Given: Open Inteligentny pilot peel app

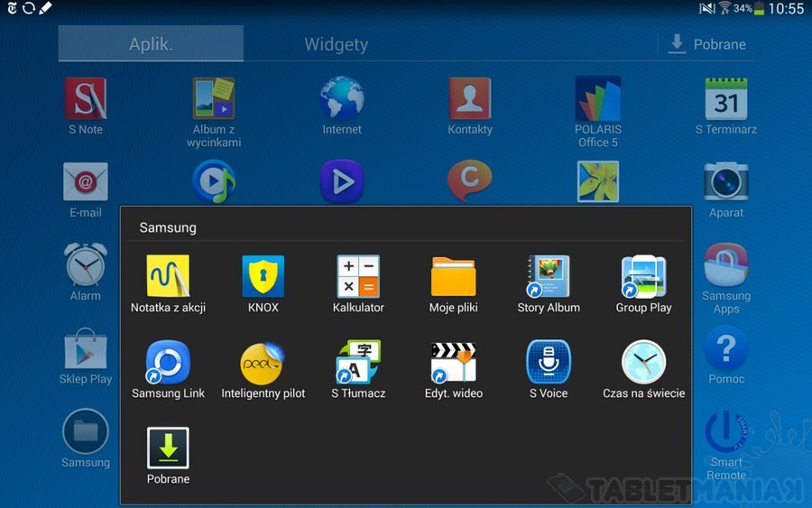Looking at the screenshot, I should (263, 362).
